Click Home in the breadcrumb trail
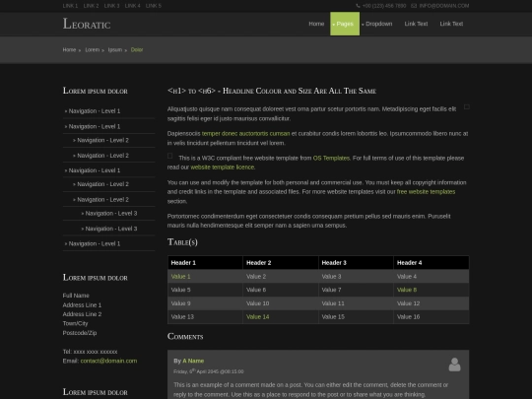Screen dimensions: 532x399 [69, 50]
